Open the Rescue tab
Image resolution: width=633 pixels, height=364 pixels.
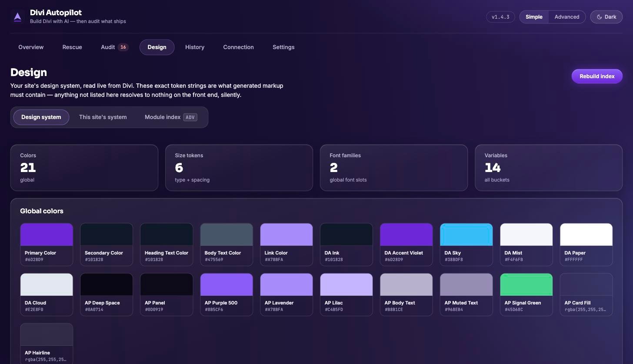tap(72, 47)
